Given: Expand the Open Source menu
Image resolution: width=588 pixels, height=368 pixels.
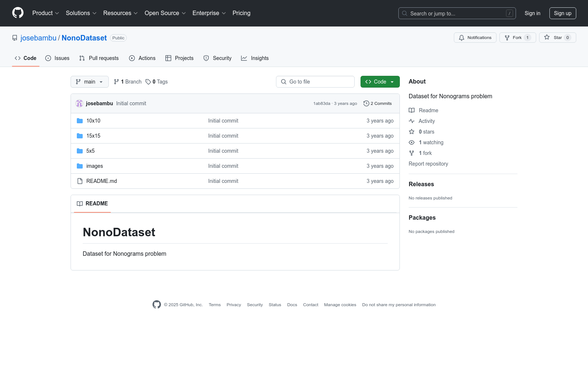Looking at the screenshot, I should point(165,13).
